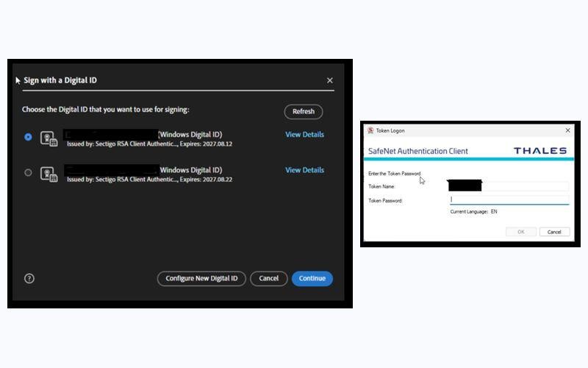This screenshot has width=588, height=368.
Task: Click the certificate icon of the 2027.08.12 ID
Action: [x=49, y=138]
